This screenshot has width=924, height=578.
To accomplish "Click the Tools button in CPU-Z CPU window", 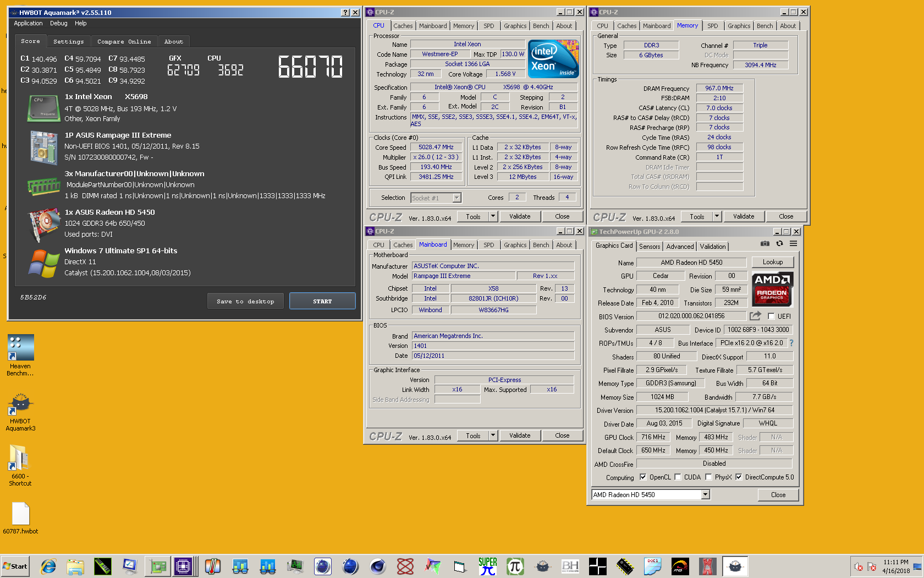I will pyautogui.click(x=473, y=216).
